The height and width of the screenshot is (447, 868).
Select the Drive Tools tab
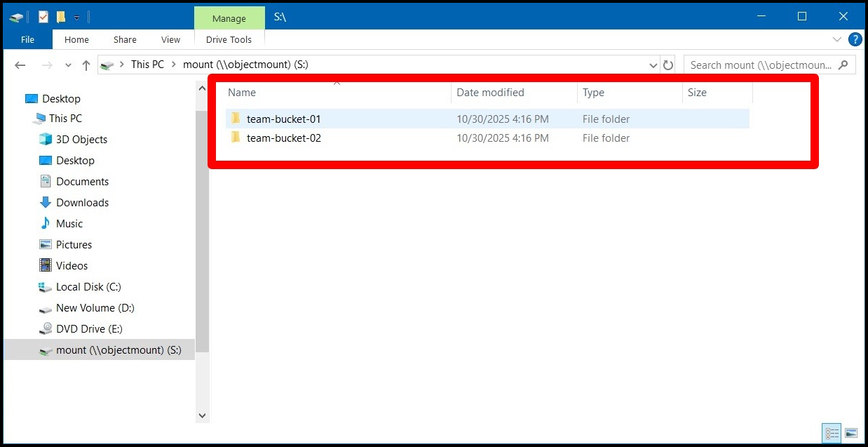[x=229, y=40]
